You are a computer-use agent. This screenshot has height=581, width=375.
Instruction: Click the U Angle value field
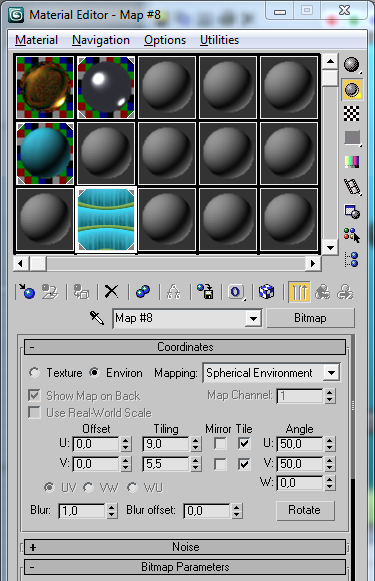point(300,444)
